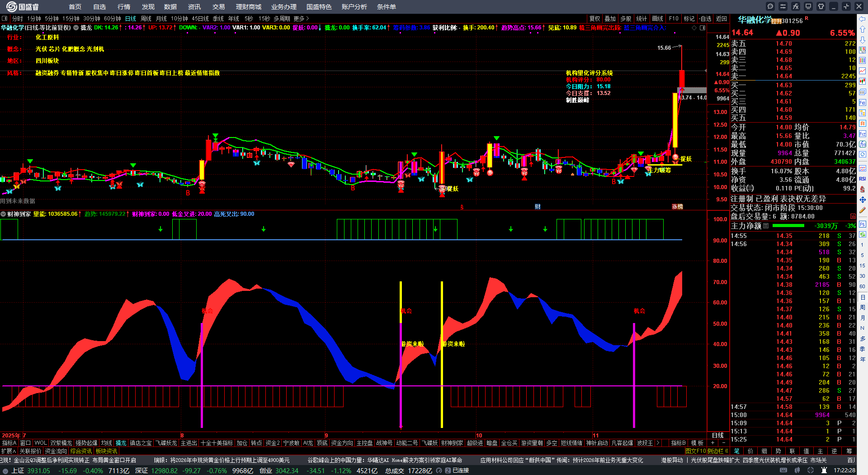Click the chess rook icon in status bar
This screenshot has height=475, width=868.
point(824,470)
